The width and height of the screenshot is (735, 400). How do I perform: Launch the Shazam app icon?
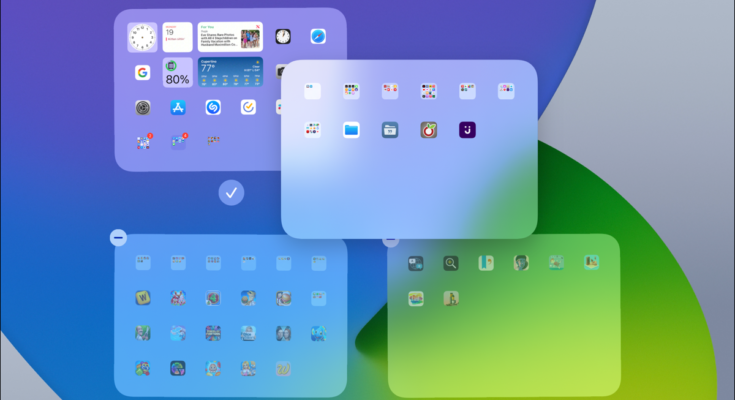[x=213, y=107]
